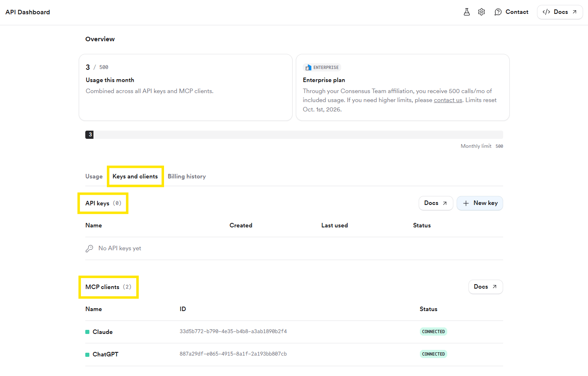
Task: Click the API keys (0) section heading
Action: click(103, 203)
